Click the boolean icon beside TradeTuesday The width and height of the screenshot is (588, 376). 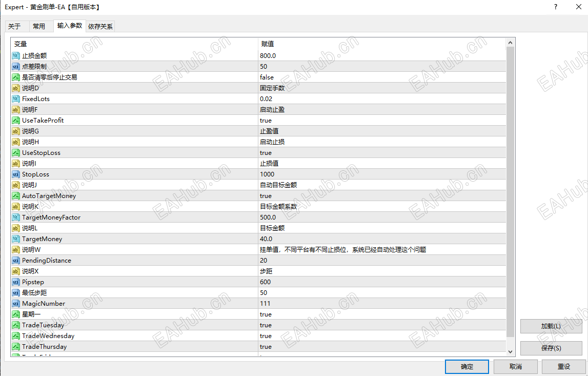coord(16,325)
